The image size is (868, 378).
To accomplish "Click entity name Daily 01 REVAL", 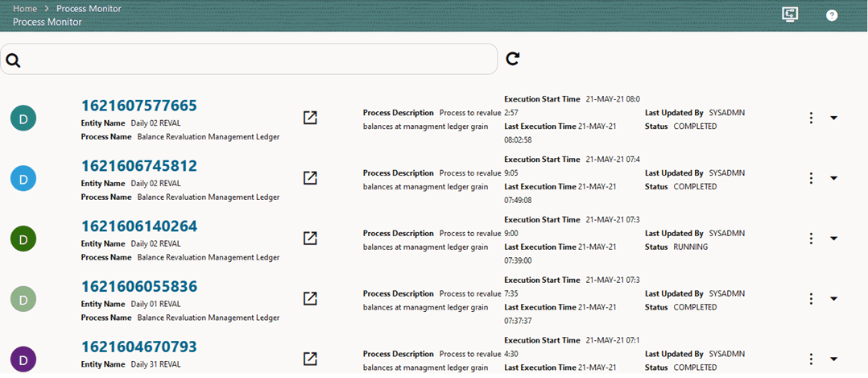I will 155,305.
